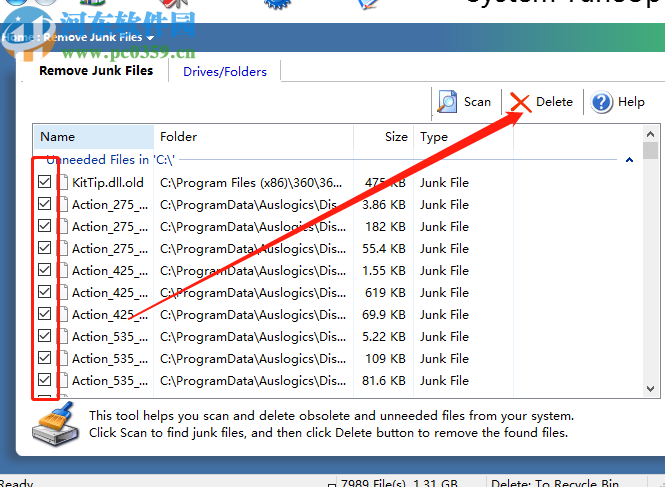665x487 pixels.
Task: Toggle the checkbox for the 55.4 KB file
Action: pyautogui.click(x=45, y=248)
